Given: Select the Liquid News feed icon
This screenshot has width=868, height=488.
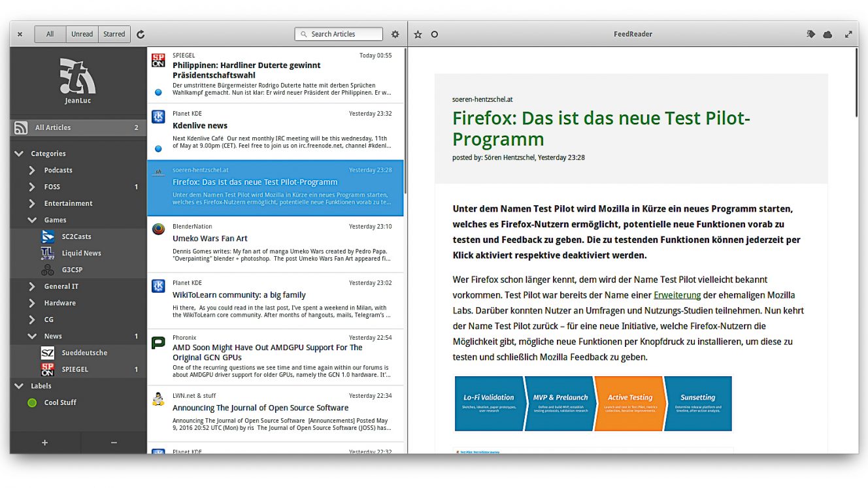Looking at the screenshot, I should pyautogui.click(x=48, y=253).
